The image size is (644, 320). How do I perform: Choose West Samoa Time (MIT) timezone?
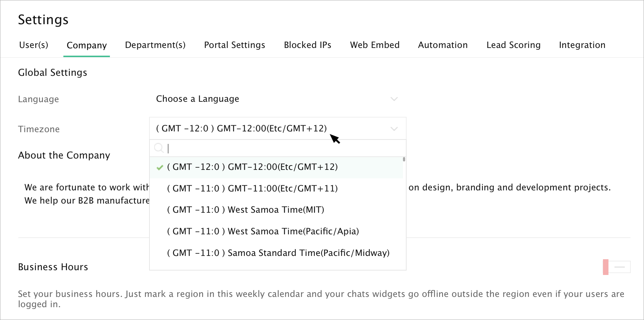click(246, 210)
